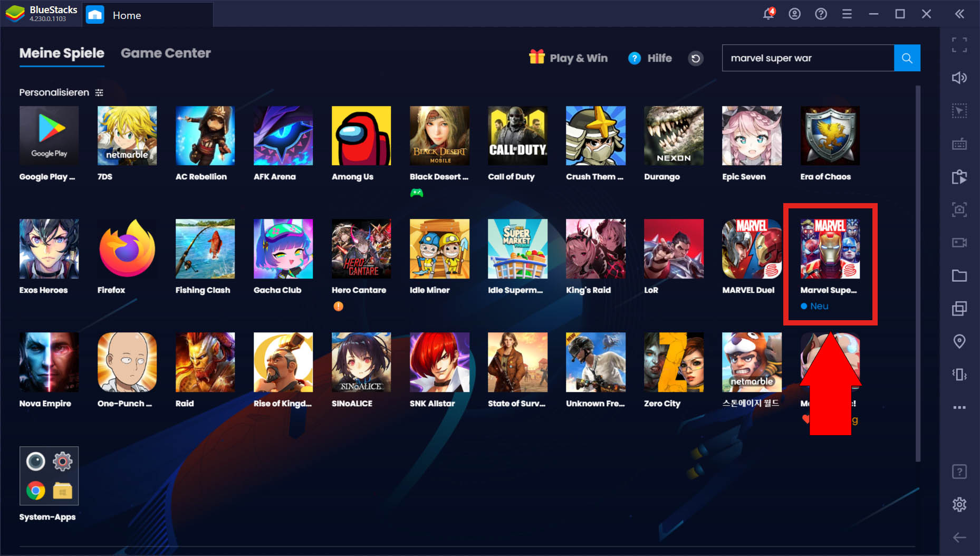Launch Exos Heroes
The width and height of the screenshot is (980, 556).
(x=49, y=248)
